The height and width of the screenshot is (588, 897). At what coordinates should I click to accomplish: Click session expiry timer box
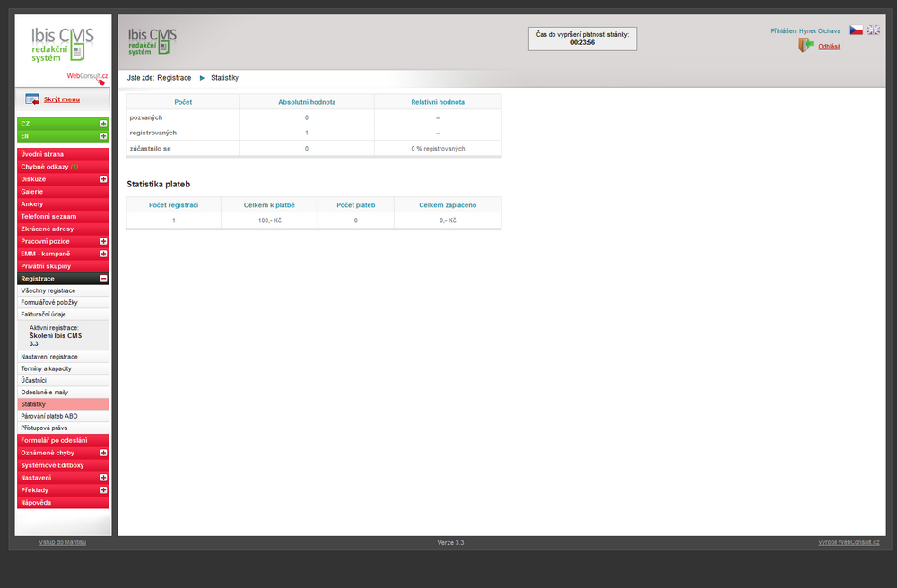point(582,39)
